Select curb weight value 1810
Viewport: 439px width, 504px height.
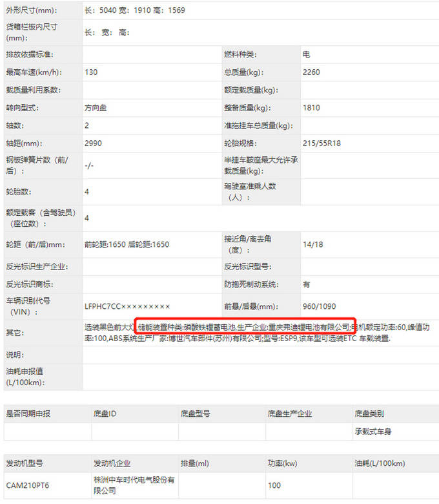tap(311, 108)
